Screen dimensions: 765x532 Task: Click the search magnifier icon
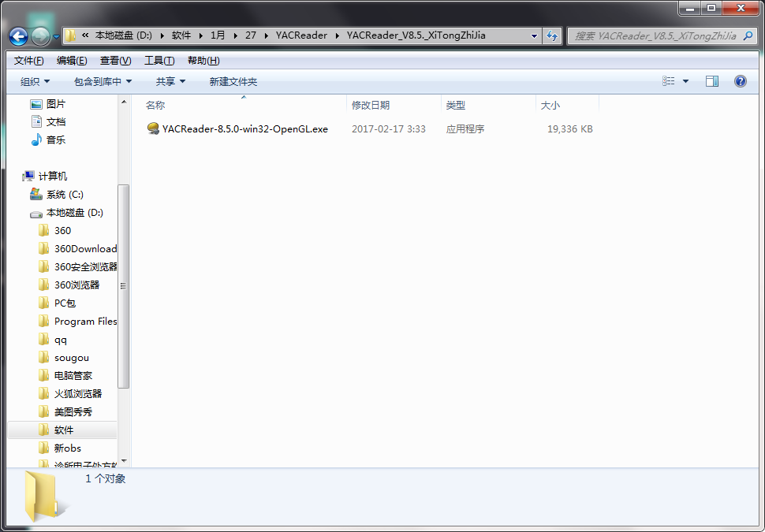[x=748, y=35]
